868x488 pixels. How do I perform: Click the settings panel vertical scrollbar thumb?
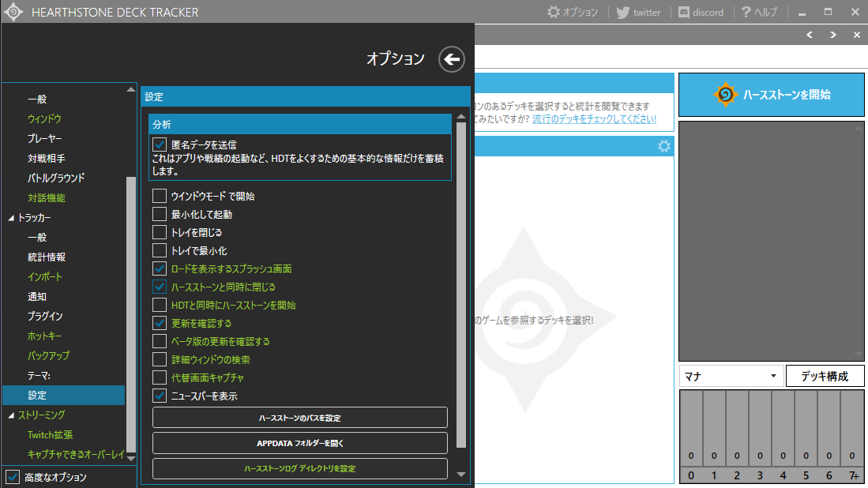point(461,285)
